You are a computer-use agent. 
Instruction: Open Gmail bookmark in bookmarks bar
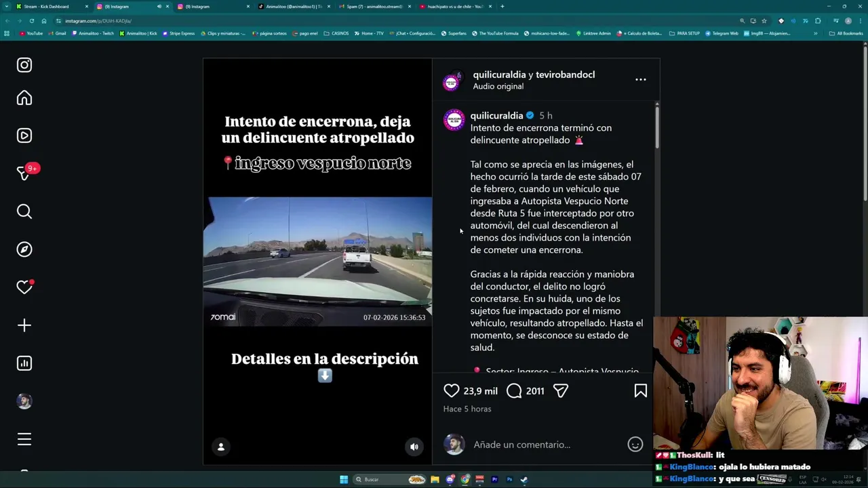point(57,33)
